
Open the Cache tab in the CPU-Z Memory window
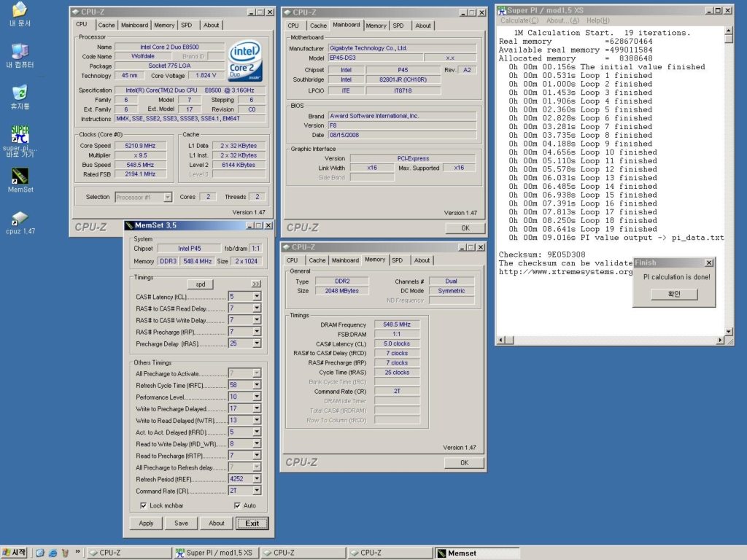tap(317, 260)
